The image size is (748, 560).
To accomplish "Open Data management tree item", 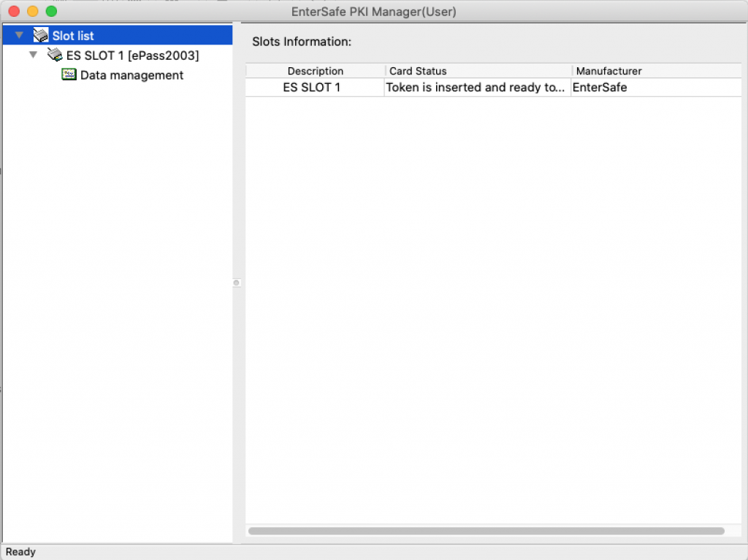I will 131,75.
